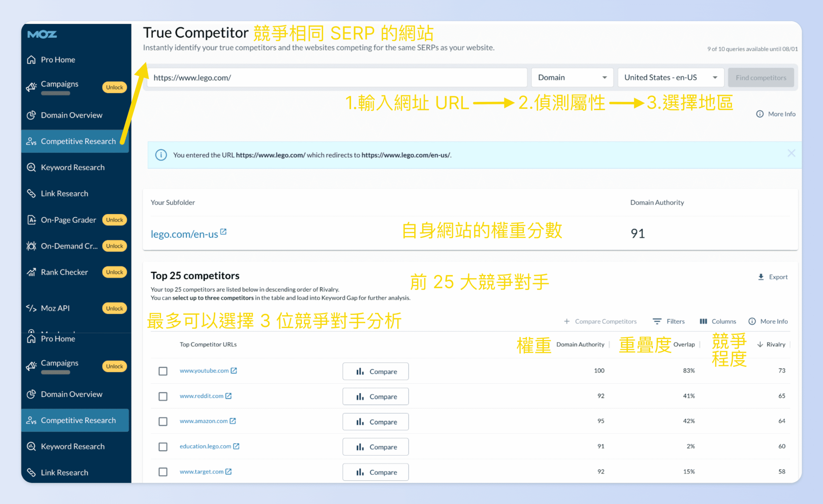Open the Domain type dropdown

(x=572, y=77)
